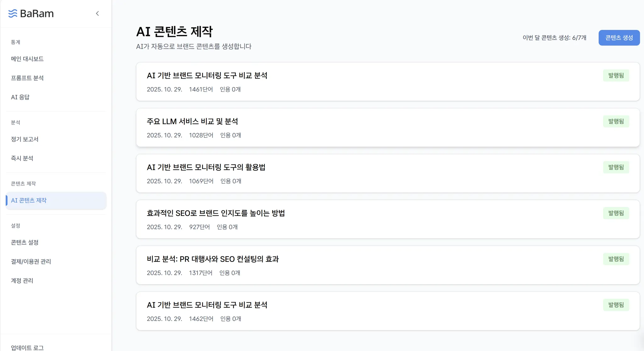644x351 pixels.
Task: Open the 1462단어 브랜드 모니터링 article
Action: (x=207, y=305)
